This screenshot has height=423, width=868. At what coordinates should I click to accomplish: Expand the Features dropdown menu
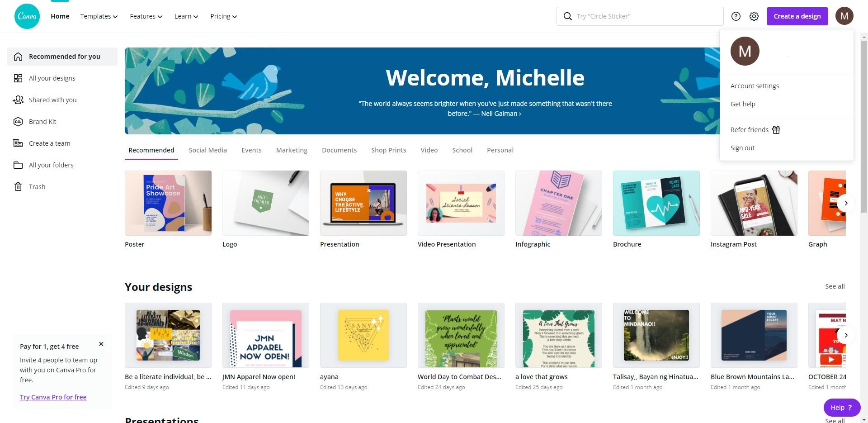(146, 16)
